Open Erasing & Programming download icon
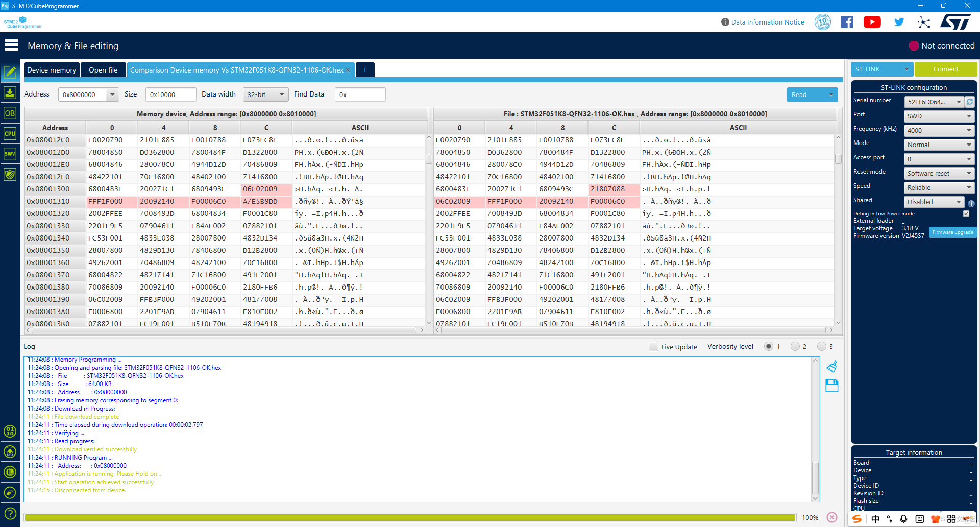This screenshot has width=980, height=527. click(10, 93)
